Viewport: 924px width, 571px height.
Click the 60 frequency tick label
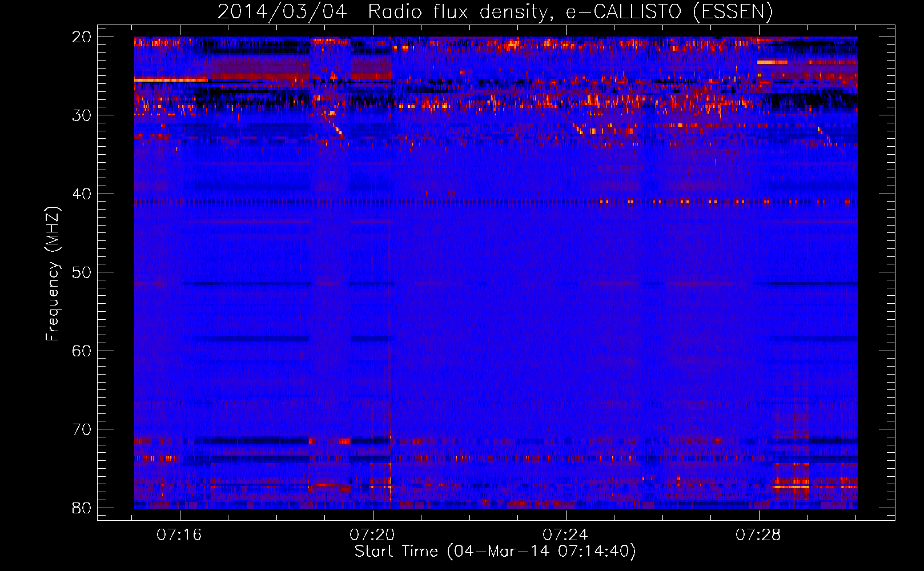[82, 351]
